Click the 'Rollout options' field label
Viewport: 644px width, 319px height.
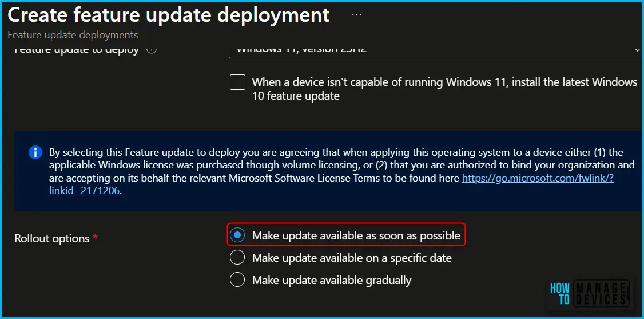[x=51, y=238]
